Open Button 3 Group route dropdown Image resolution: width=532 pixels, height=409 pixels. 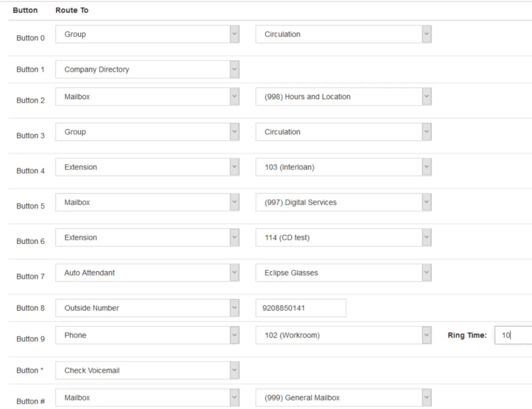pos(147,132)
